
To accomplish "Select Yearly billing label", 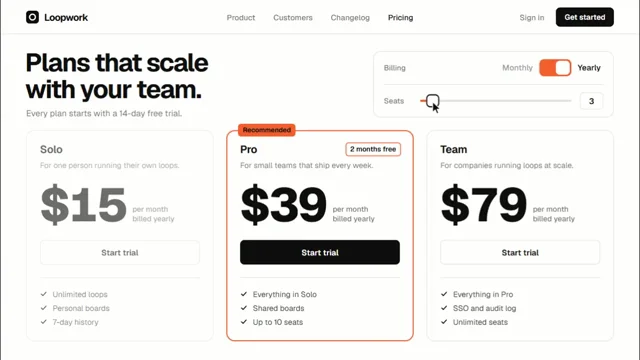I will tap(589, 68).
